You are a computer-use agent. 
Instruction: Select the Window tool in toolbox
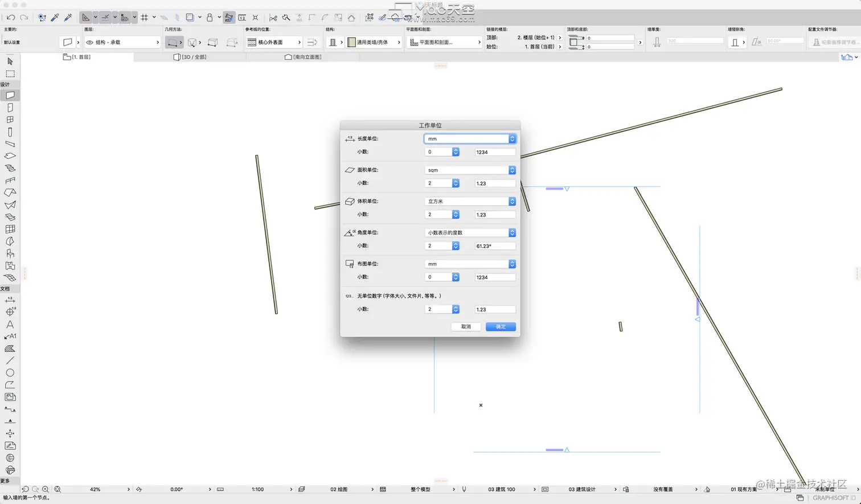(10, 120)
